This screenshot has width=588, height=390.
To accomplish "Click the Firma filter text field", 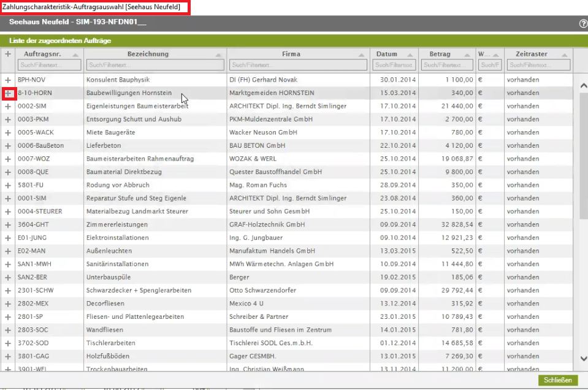I will point(298,65).
